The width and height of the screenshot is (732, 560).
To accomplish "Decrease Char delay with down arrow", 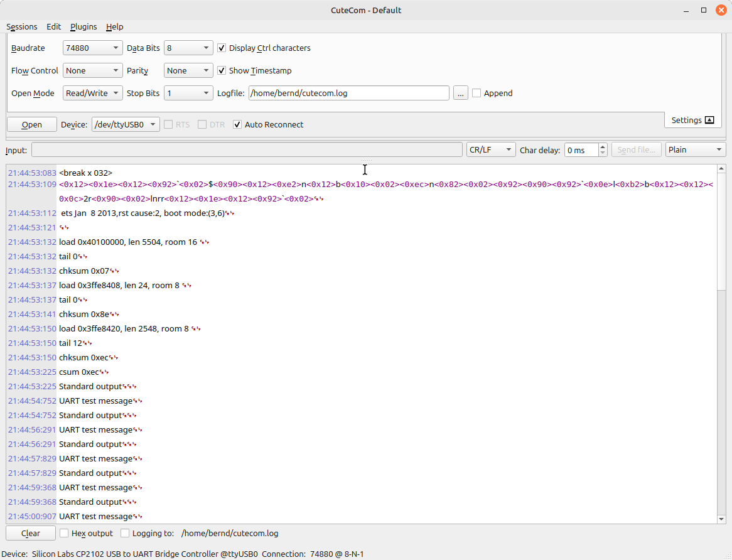I will [x=603, y=153].
